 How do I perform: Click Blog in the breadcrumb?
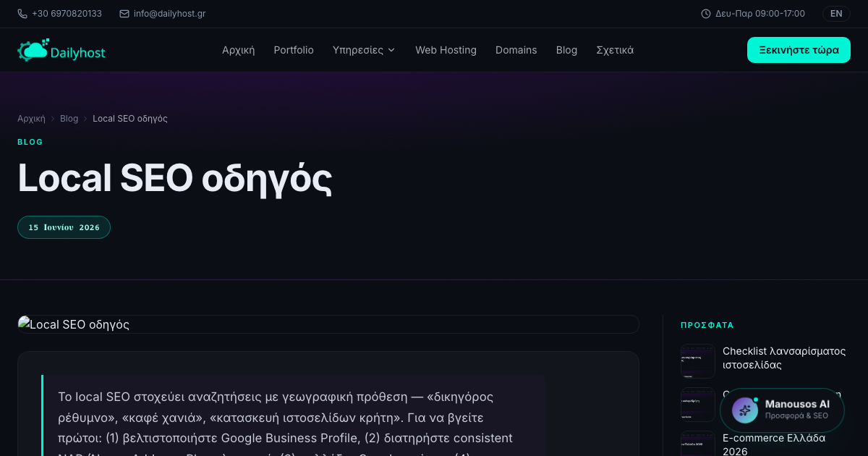coord(69,119)
